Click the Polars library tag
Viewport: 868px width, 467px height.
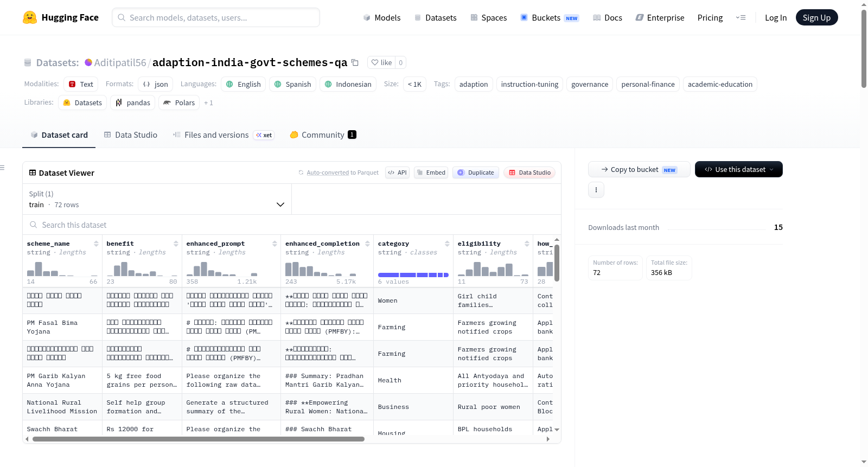pos(179,103)
